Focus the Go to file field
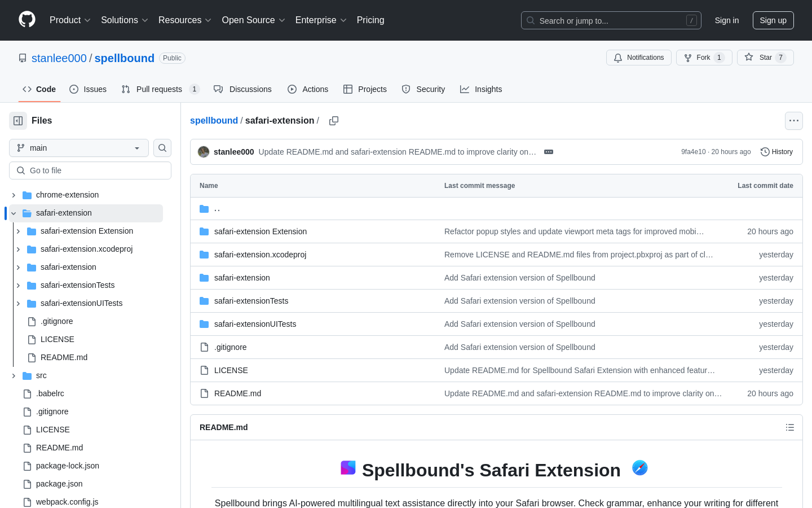 point(90,170)
